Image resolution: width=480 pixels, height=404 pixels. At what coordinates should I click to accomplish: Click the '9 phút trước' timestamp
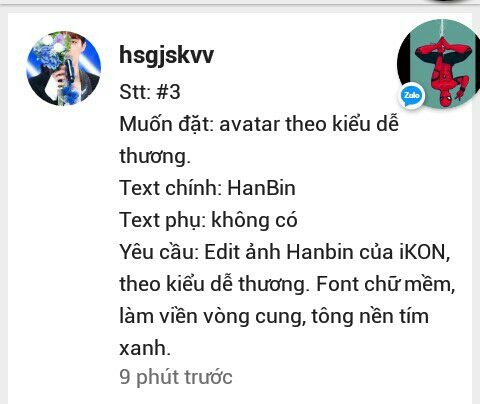tap(176, 377)
